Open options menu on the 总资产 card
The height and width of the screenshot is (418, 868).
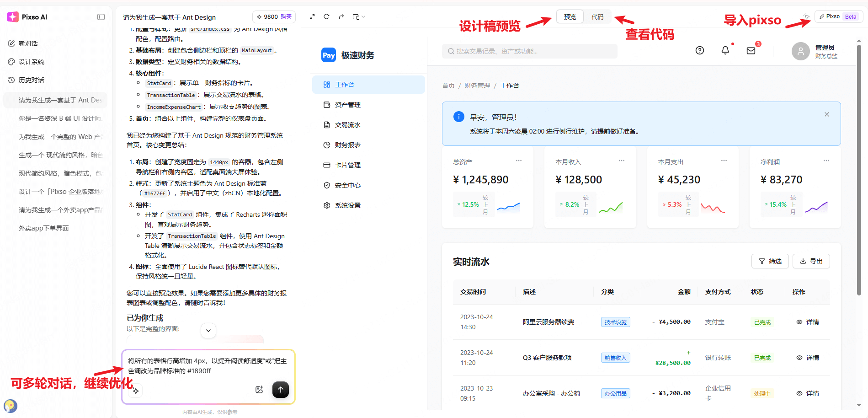pyautogui.click(x=518, y=161)
